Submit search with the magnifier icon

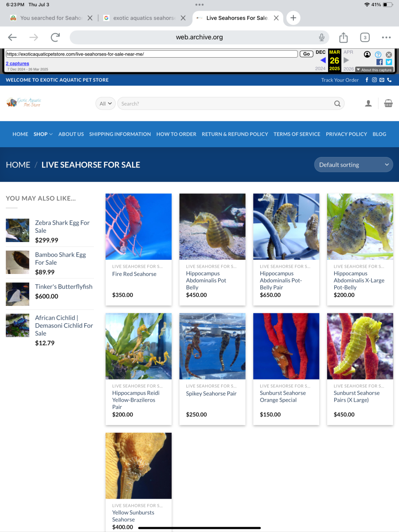[337, 104]
